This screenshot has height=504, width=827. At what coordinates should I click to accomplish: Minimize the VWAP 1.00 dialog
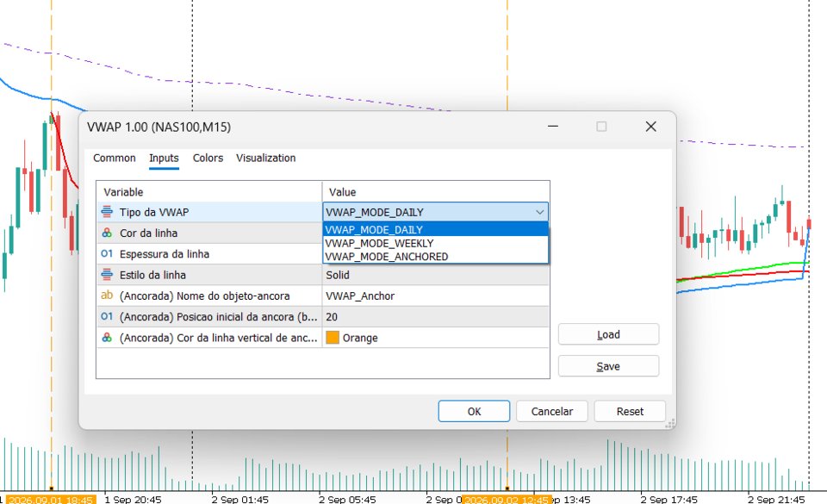[553, 127]
